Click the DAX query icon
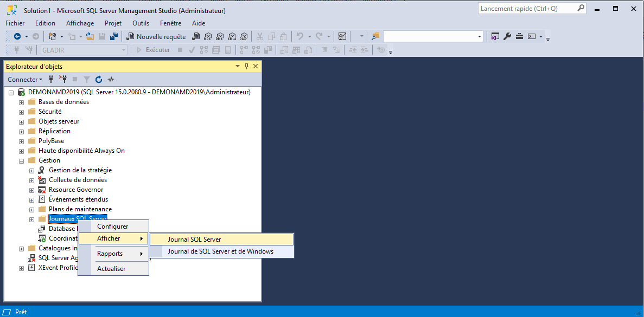The image size is (644, 317). click(244, 36)
